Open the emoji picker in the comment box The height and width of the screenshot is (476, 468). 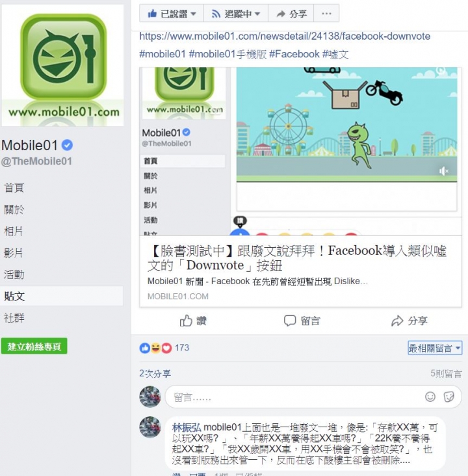click(430, 397)
